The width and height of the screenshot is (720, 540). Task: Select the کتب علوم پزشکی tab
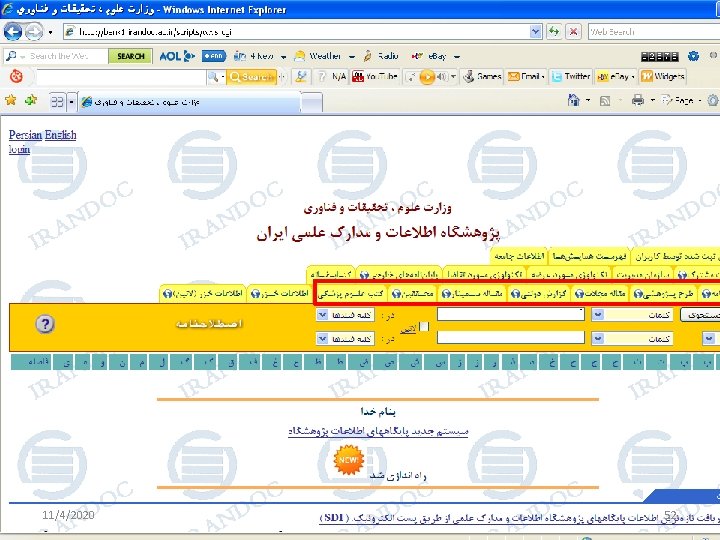pos(352,294)
